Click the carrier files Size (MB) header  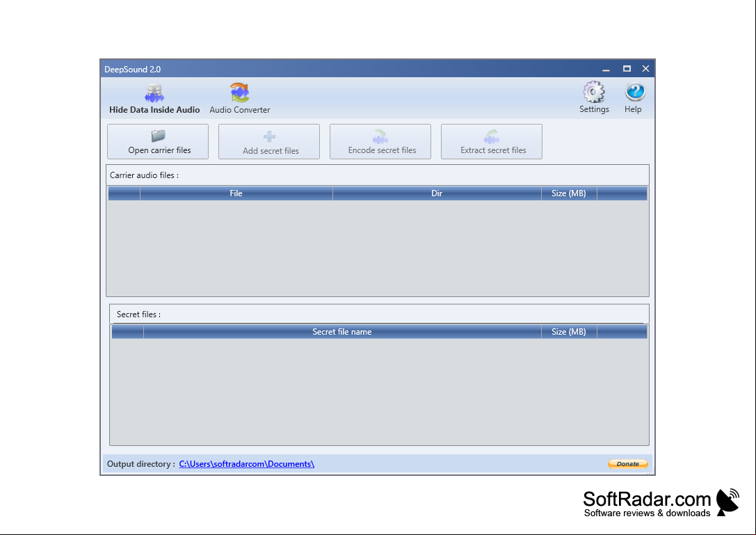pos(569,193)
